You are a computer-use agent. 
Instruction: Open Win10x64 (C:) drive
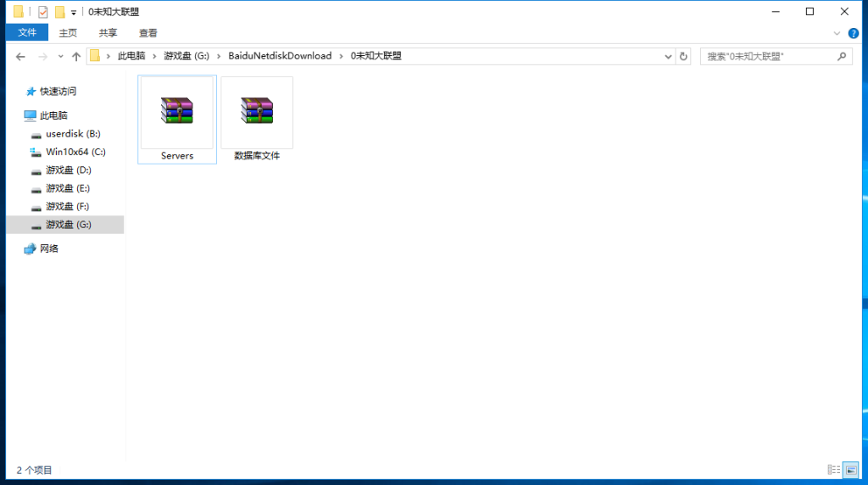75,152
